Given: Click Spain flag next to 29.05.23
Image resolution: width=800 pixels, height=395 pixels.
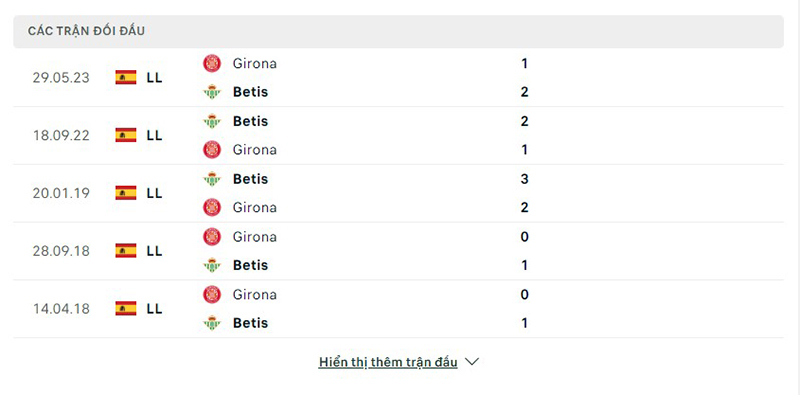Looking at the screenshot, I should coord(126,78).
